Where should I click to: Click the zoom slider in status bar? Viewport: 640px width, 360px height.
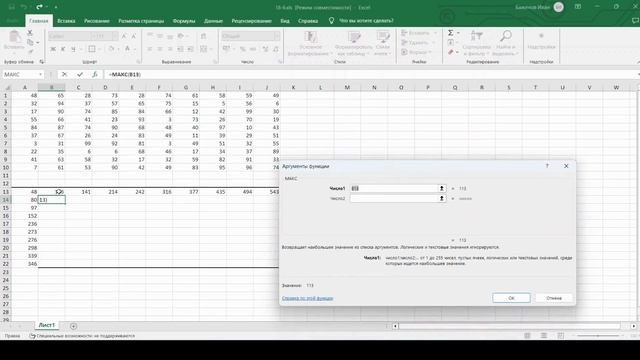598,336
